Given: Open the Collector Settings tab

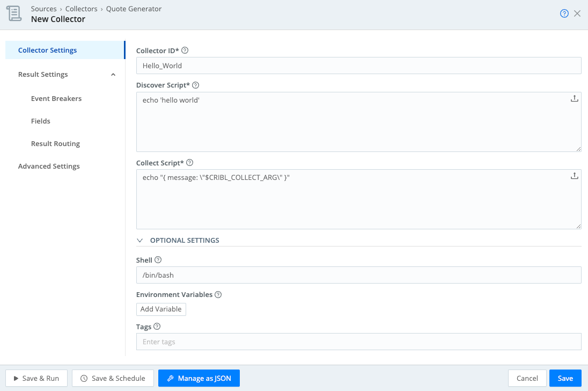Looking at the screenshot, I should [x=48, y=50].
